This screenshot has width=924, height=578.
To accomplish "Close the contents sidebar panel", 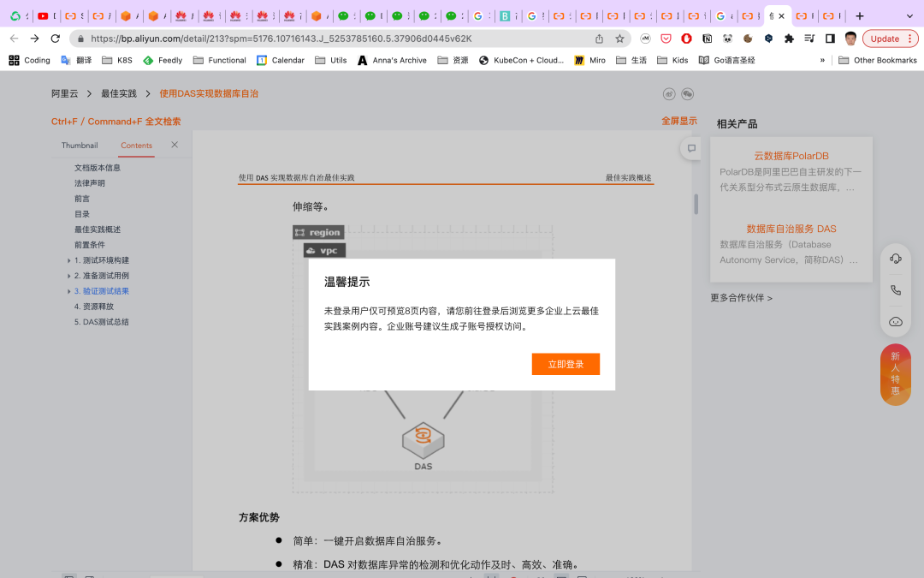I will click(175, 145).
